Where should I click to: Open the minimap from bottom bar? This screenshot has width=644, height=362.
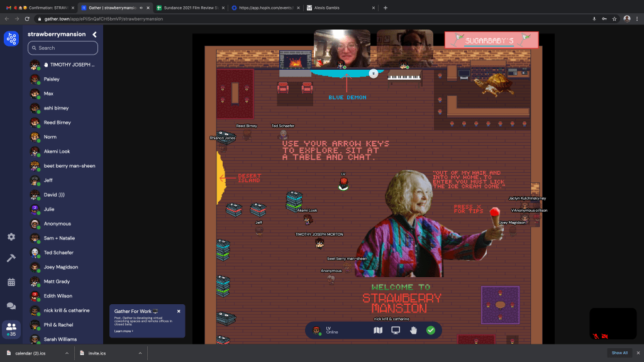(x=378, y=330)
